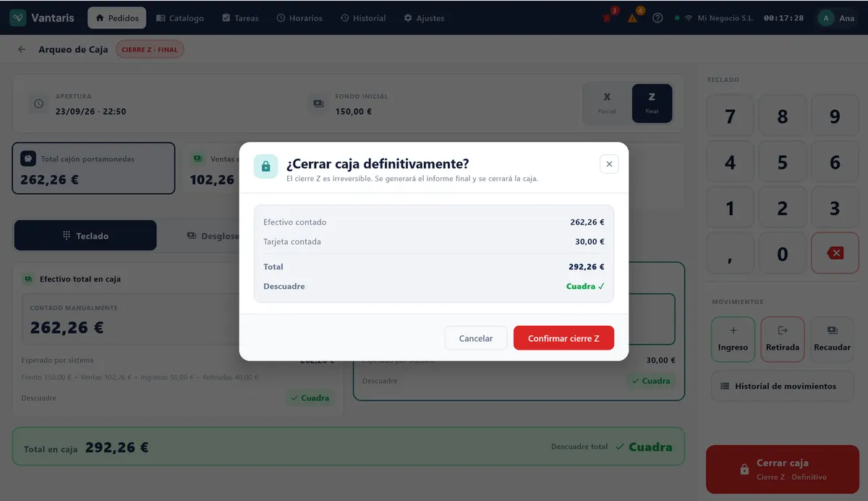Tap the red backspace delete key
Viewport: 868px width, 501px height.
(835, 253)
